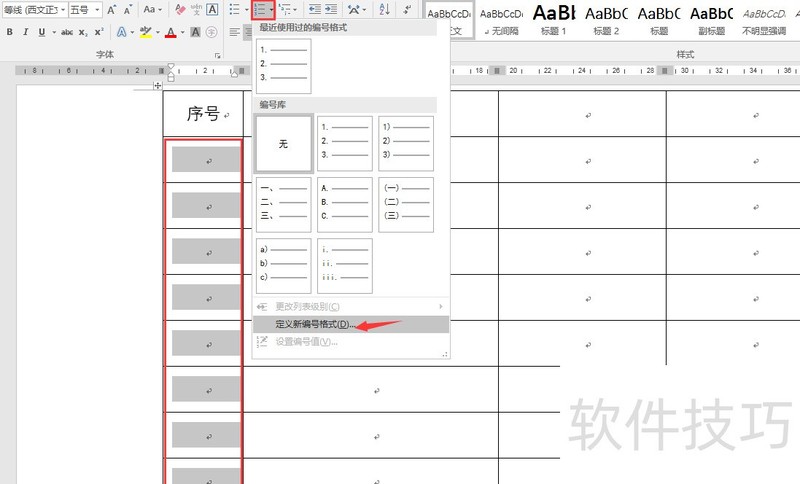Open phonetic guide (wén) icon
800x484 pixels.
coord(196,9)
